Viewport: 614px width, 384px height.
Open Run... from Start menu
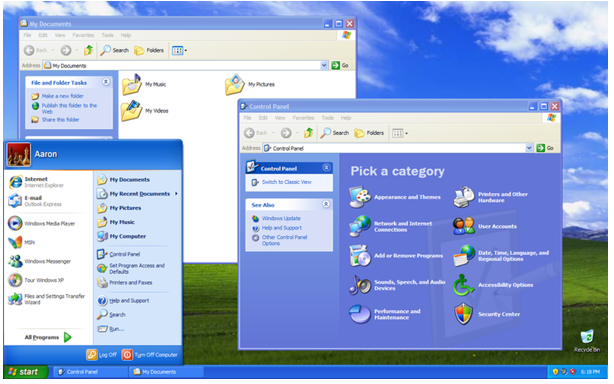[111, 329]
